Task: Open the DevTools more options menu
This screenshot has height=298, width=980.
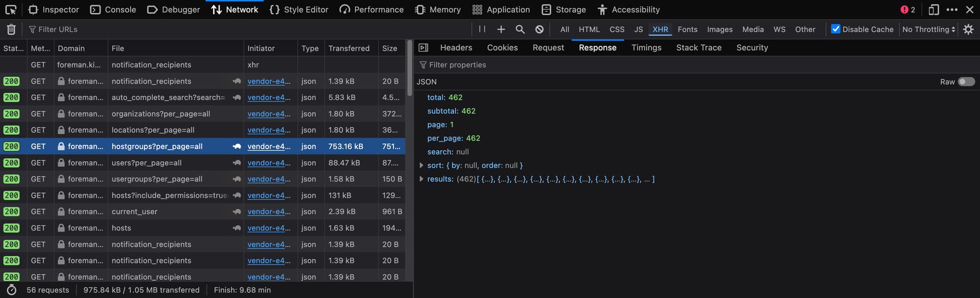Action: [952, 10]
